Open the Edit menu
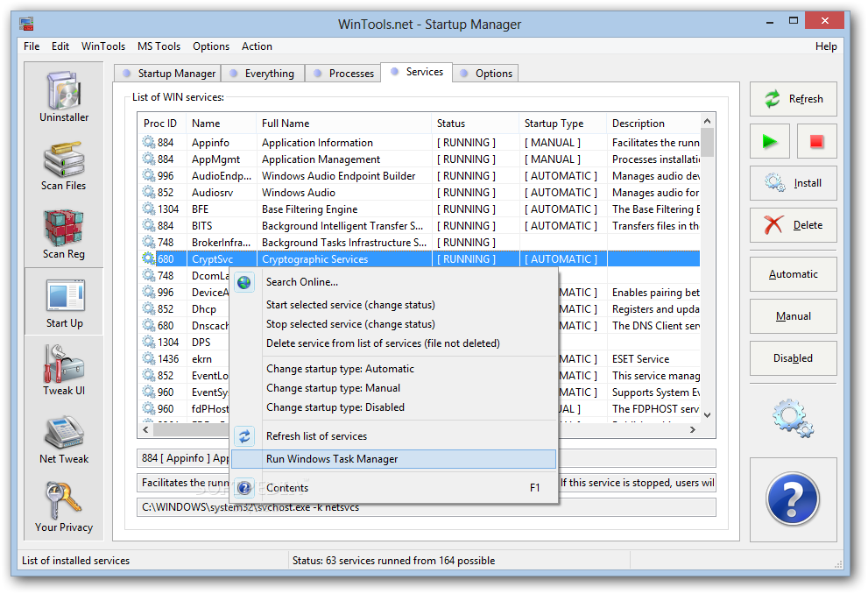The width and height of the screenshot is (868, 594). [x=60, y=46]
